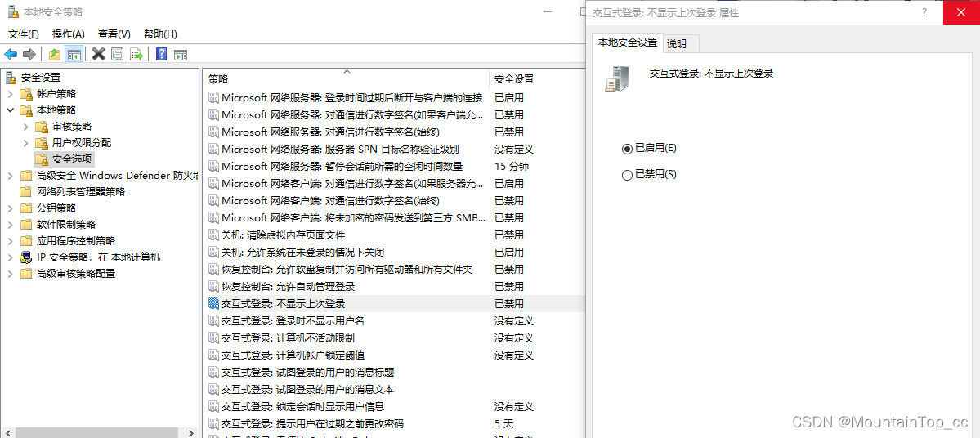
Task: Expand the 公钥策略 tree node
Action: click(10, 208)
